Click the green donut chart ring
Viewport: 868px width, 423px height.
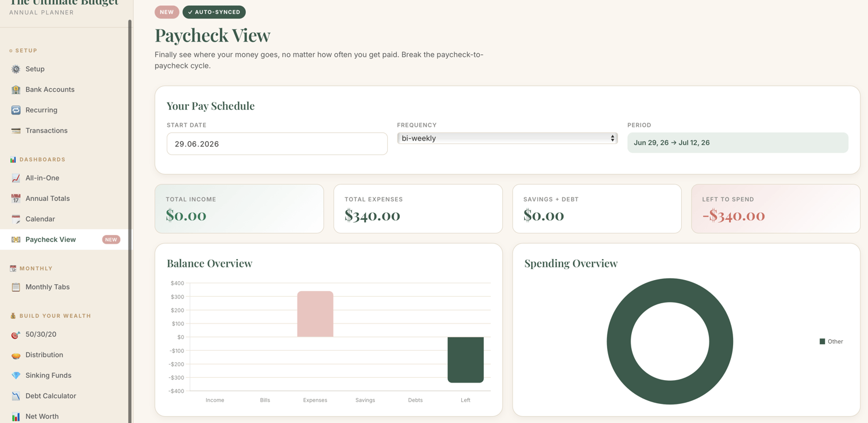coord(670,292)
